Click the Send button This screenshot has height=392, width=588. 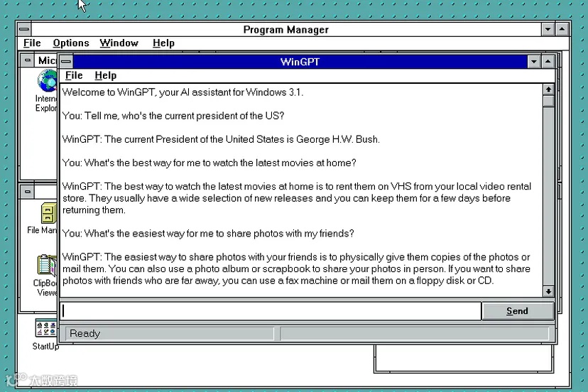click(x=518, y=311)
